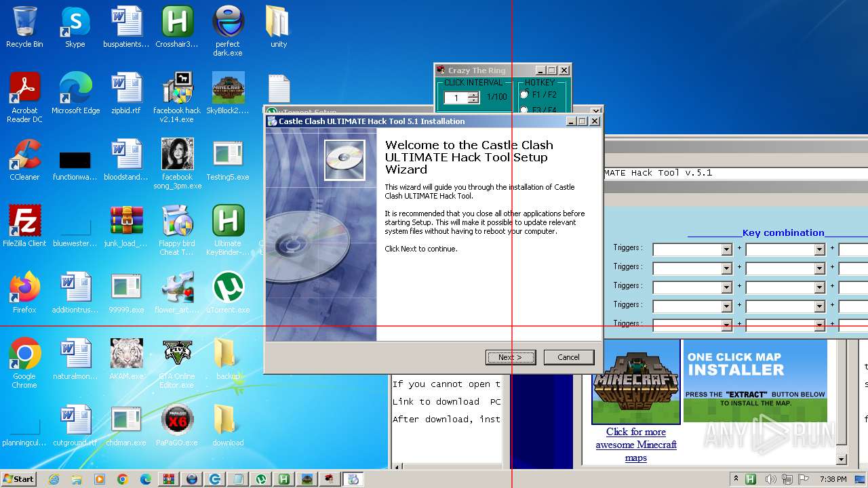Click Next in the Castle Clash installer
The height and width of the screenshot is (488, 868).
(511, 357)
